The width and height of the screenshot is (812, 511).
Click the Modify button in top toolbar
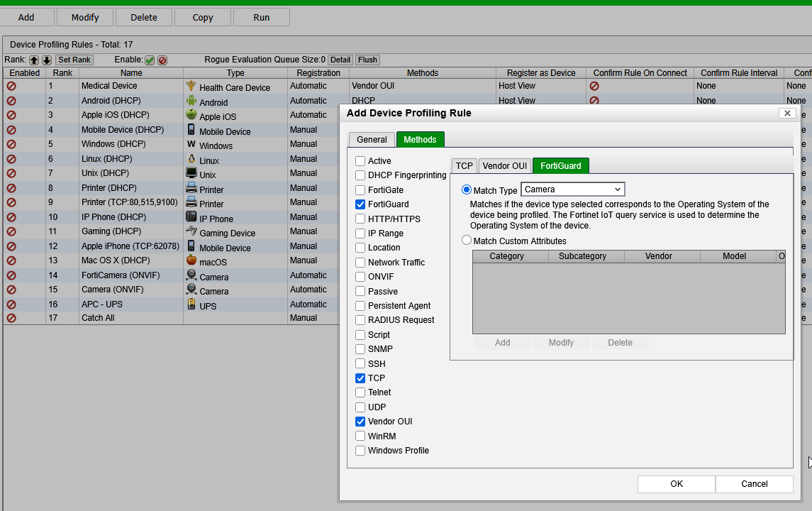(x=85, y=17)
